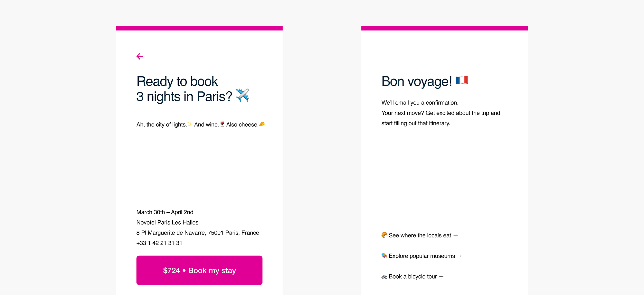Click the sparkles emoji after lights
Image resolution: width=644 pixels, height=295 pixels.
pyautogui.click(x=190, y=124)
